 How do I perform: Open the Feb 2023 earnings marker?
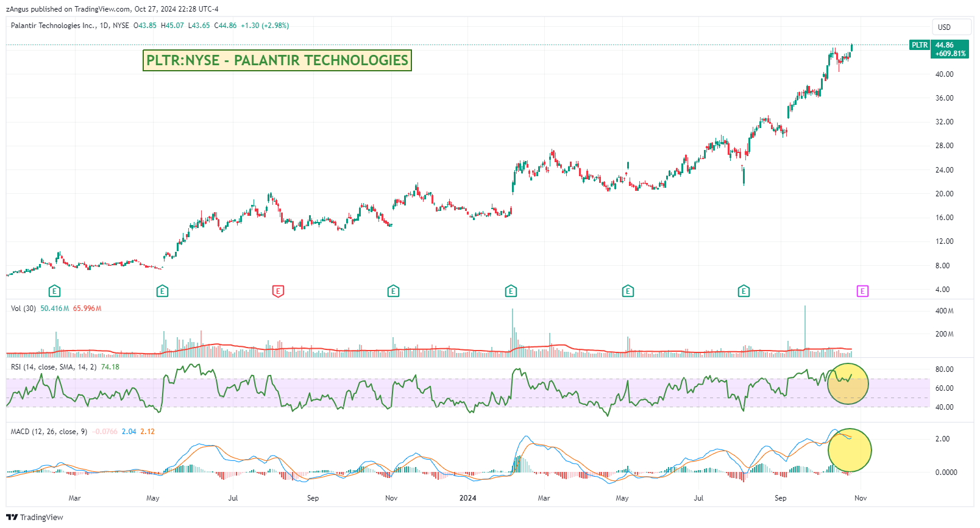coord(54,291)
